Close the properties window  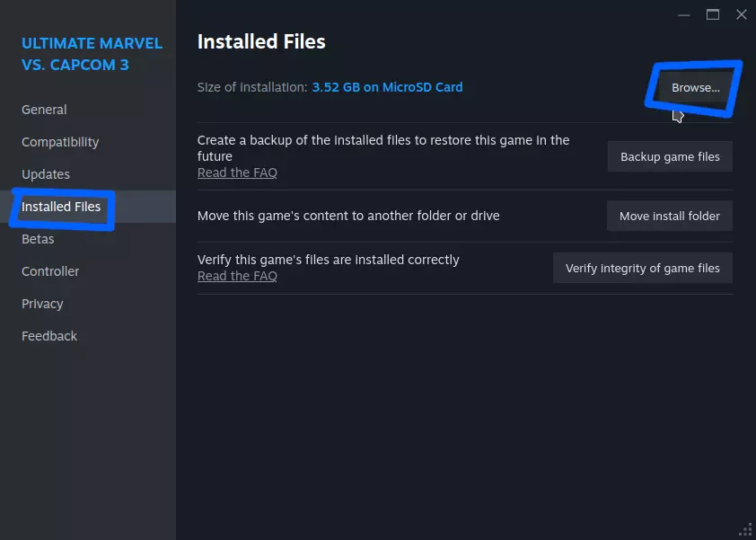(x=742, y=15)
